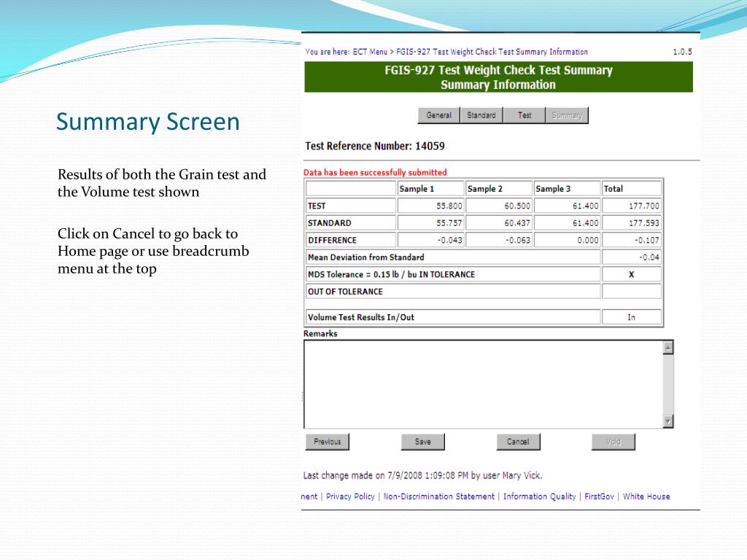Click the Previous button
This screenshot has width=747, height=560.
point(328,441)
